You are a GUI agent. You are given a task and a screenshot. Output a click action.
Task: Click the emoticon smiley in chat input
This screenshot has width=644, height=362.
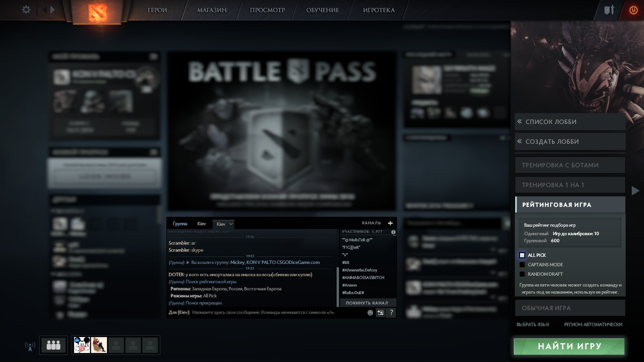369,312
